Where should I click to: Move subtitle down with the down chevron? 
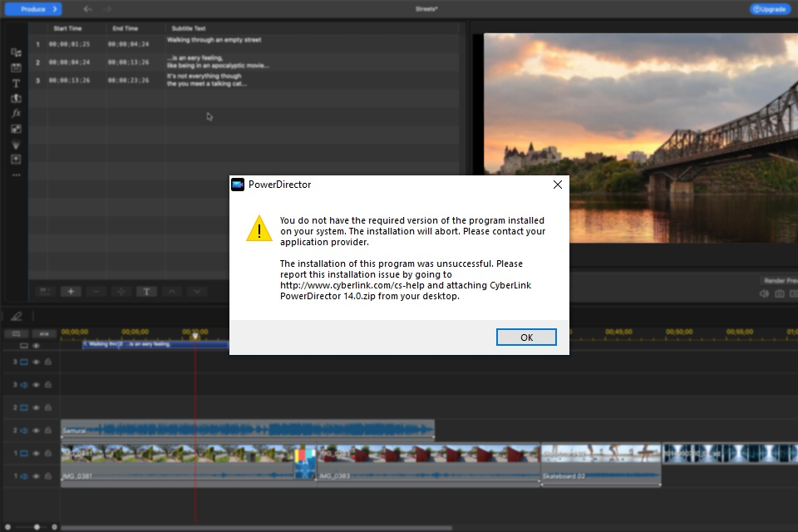click(x=197, y=291)
